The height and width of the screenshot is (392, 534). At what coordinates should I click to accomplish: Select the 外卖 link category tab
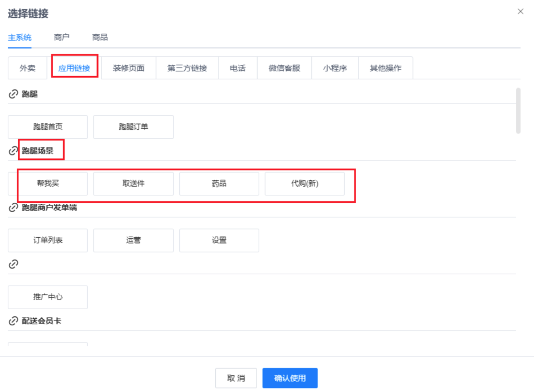click(28, 68)
